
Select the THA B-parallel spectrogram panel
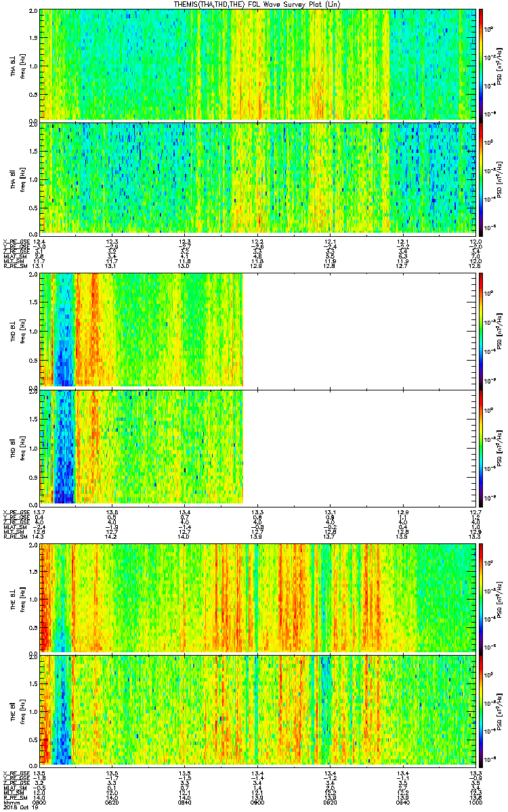pyautogui.click(x=258, y=178)
